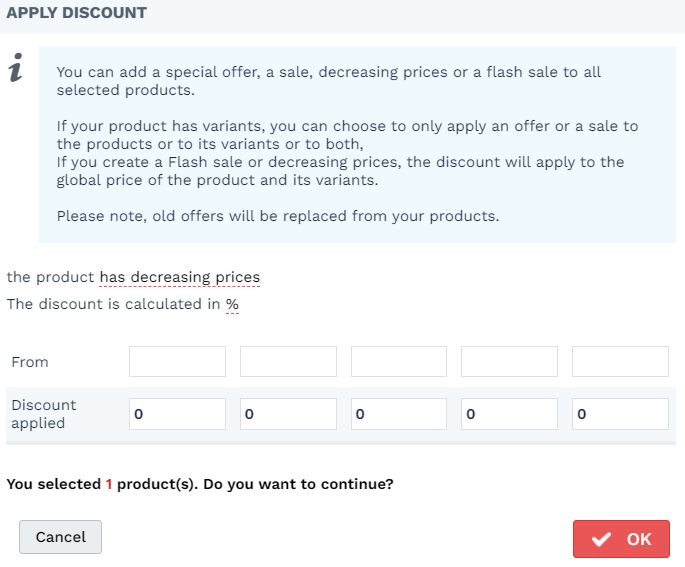Click the Cancel button
Image resolution: width=685 pixels, height=567 pixels.
[x=60, y=537]
